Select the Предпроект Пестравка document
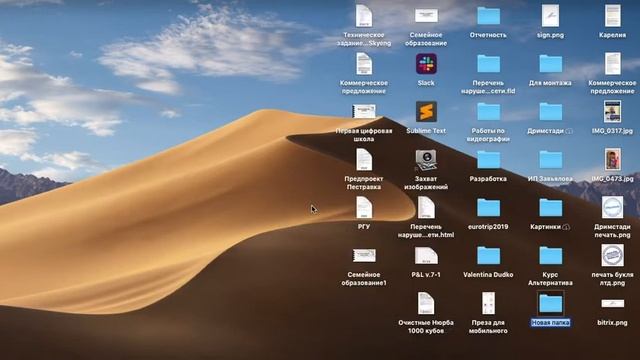This screenshot has height=360, width=640. click(364, 160)
